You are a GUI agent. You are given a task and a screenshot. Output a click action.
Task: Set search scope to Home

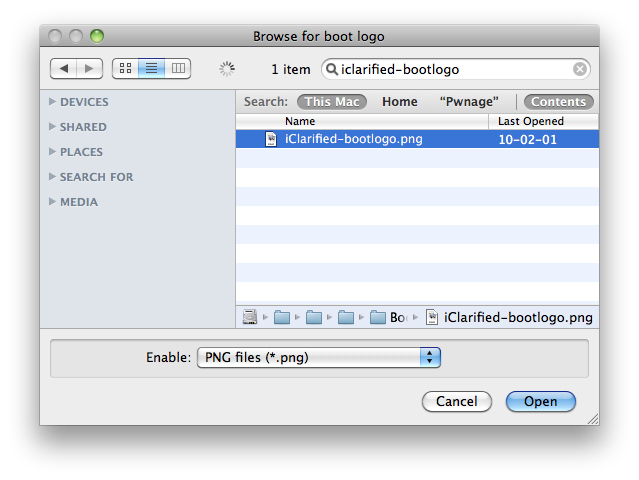click(x=399, y=101)
